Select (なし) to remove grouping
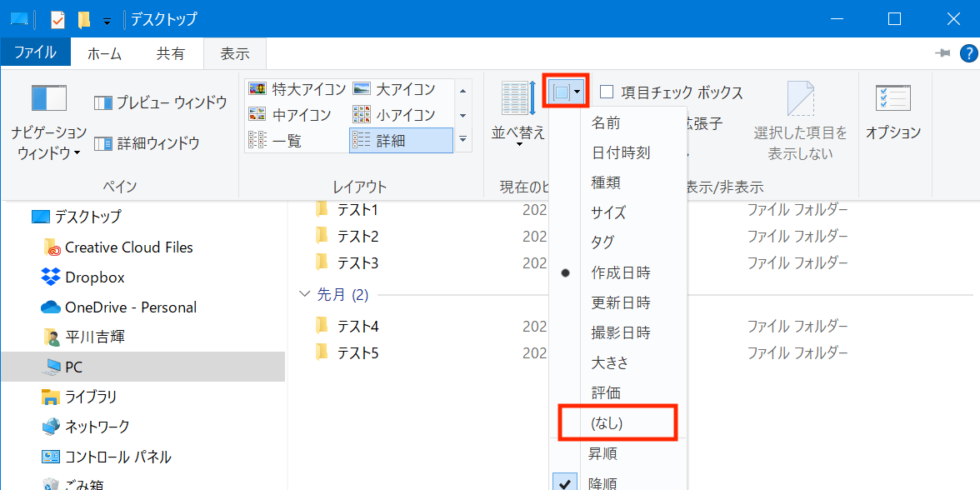 607,422
